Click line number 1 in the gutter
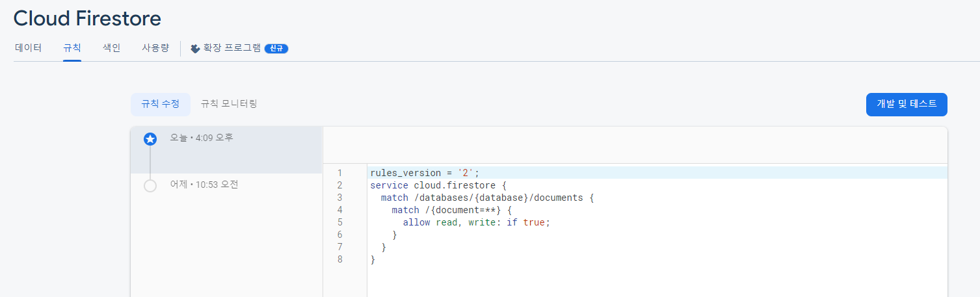The image size is (980, 297). coord(339,173)
